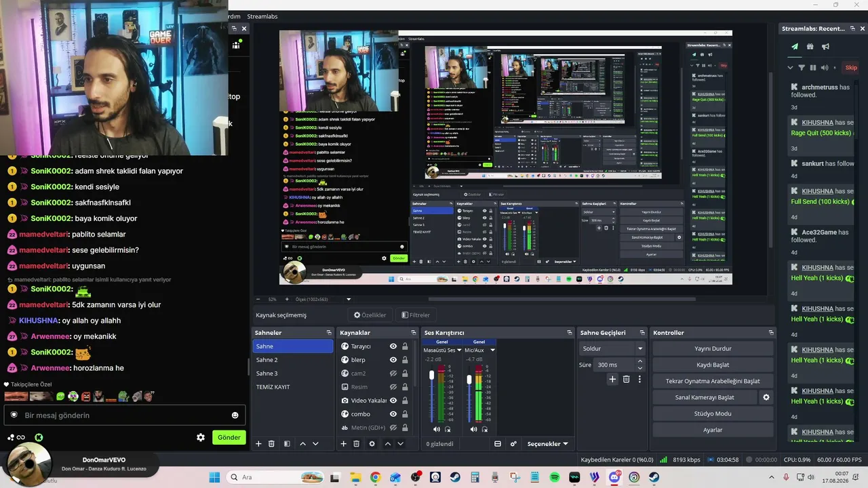Toggle lock on the Tarayıcı source
The height and width of the screenshot is (488, 868).
click(405, 346)
